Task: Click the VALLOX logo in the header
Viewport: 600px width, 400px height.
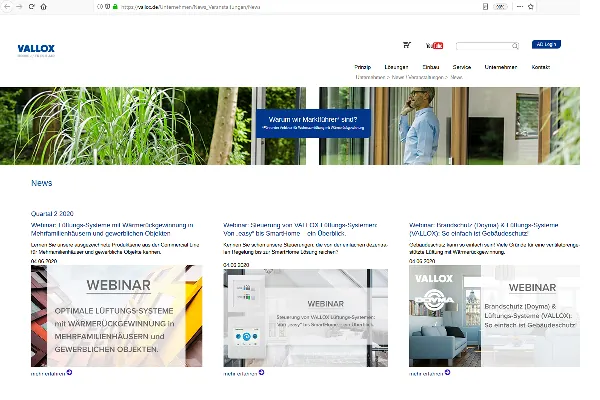Action: click(35, 49)
